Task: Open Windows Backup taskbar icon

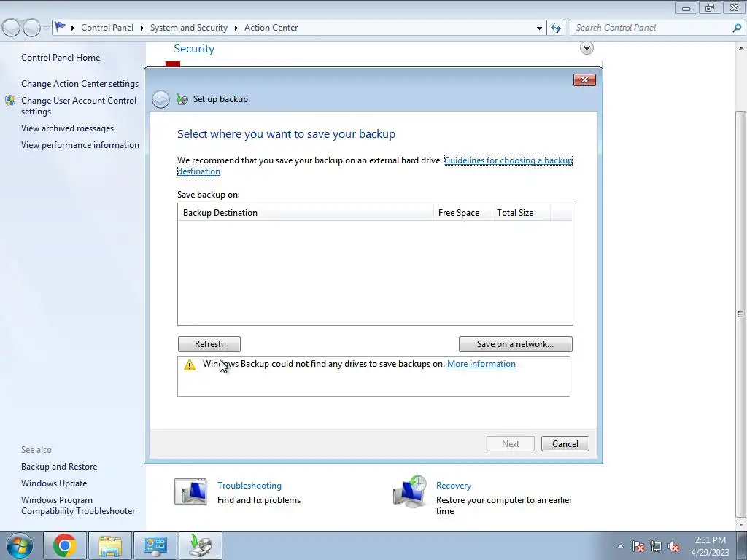Action: (200, 545)
